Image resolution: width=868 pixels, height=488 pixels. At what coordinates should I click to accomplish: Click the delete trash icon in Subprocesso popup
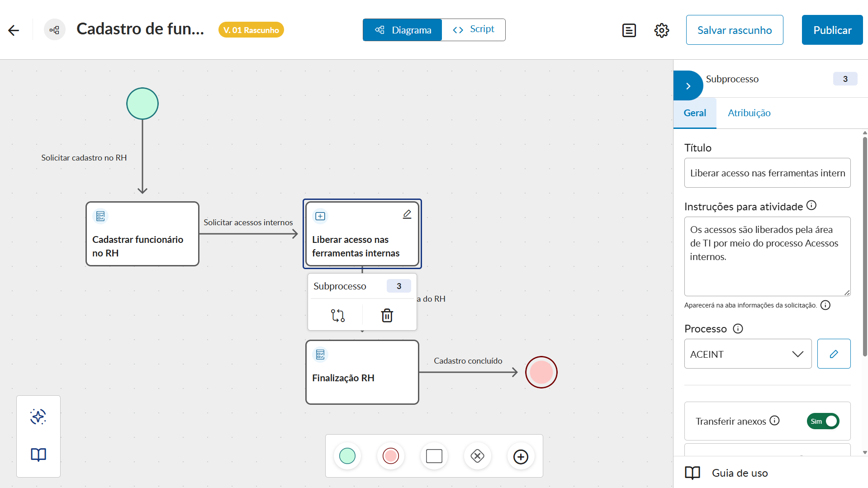click(387, 315)
